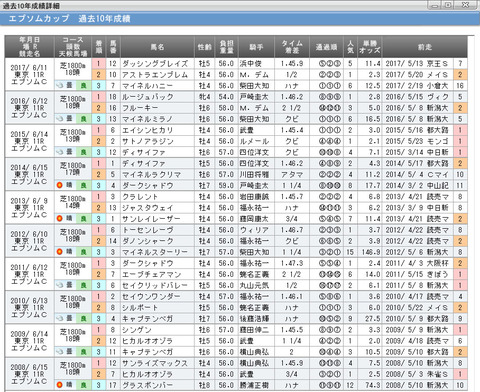The width and height of the screenshot is (480, 392).
Task: Click jockey name 岩田康誠
Action: (254, 197)
